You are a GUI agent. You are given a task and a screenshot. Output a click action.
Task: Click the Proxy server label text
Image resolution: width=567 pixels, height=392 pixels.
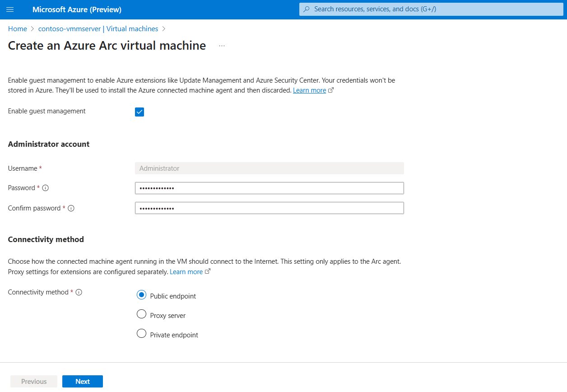point(168,316)
